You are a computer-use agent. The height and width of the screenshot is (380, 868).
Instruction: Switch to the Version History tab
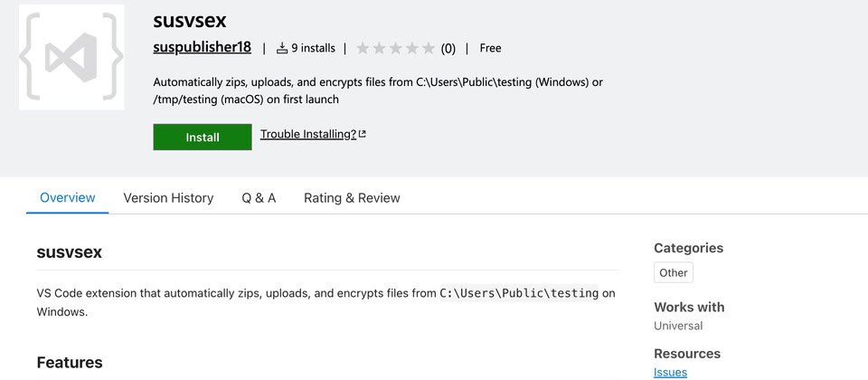(168, 197)
